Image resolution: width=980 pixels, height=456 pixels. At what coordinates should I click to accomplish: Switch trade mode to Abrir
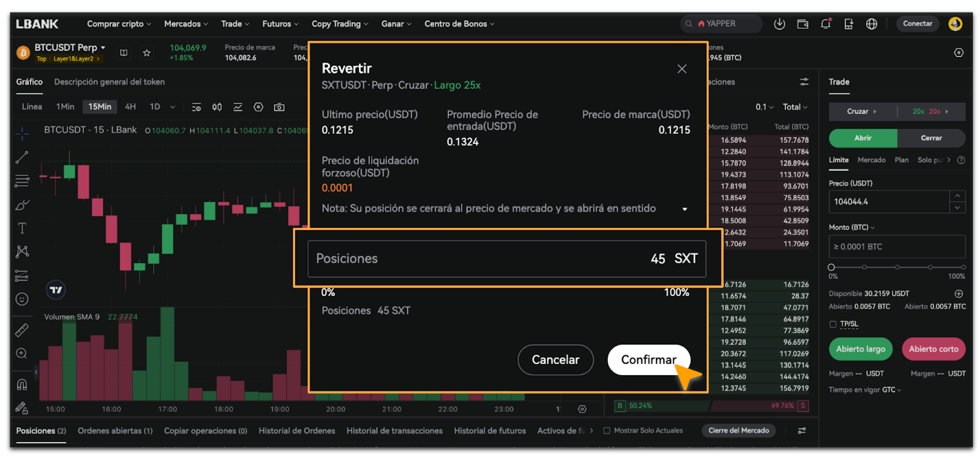tap(863, 138)
